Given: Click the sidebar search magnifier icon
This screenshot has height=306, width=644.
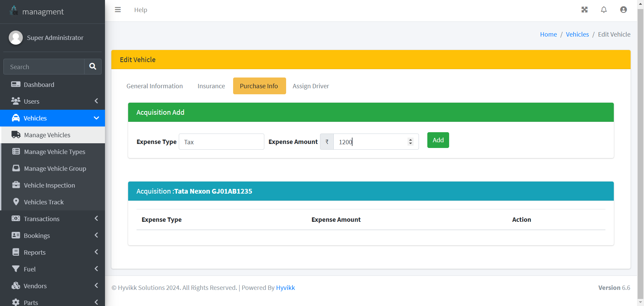Looking at the screenshot, I should click(93, 66).
